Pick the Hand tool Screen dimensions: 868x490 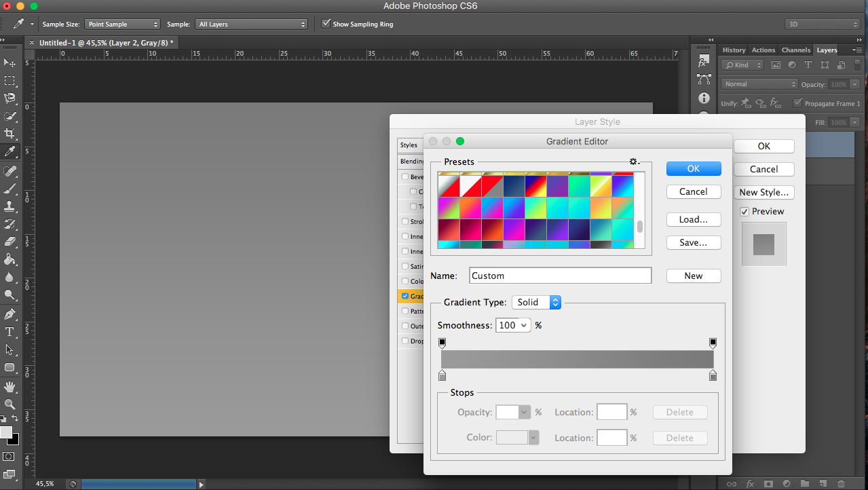pyautogui.click(x=10, y=387)
